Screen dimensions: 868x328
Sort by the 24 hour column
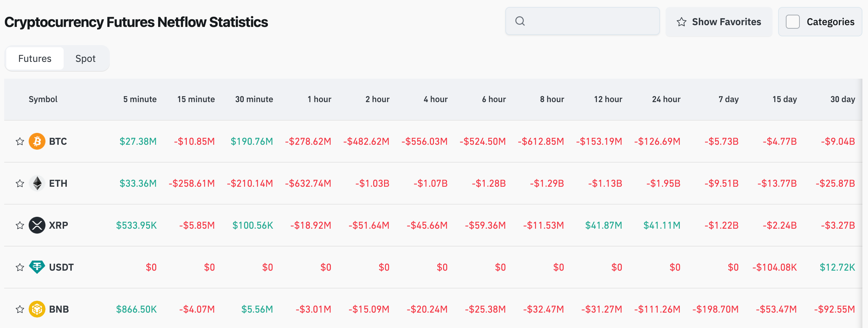point(666,99)
